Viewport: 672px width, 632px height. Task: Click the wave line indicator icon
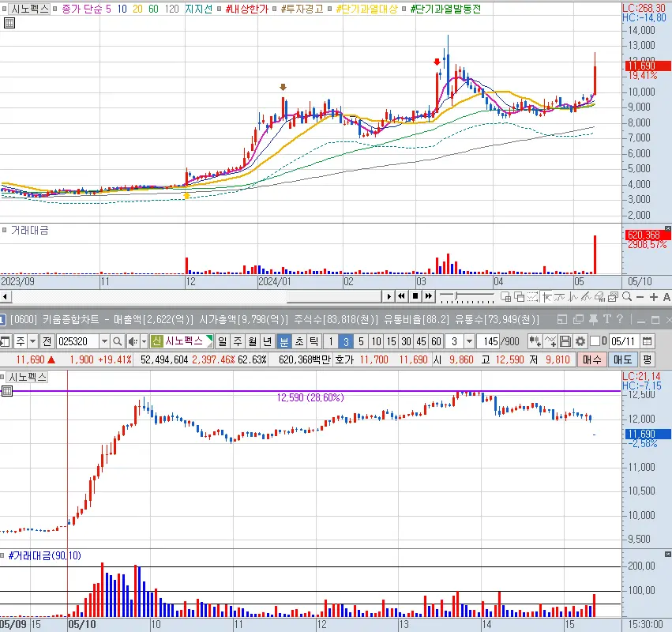pyautogui.click(x=560, y=297)
